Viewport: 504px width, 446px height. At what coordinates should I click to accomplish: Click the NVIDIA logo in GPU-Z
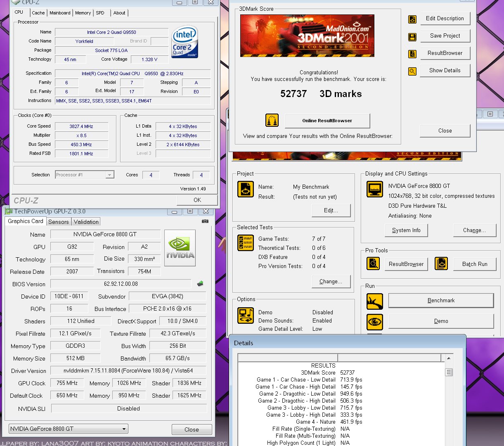pos(180,248)
